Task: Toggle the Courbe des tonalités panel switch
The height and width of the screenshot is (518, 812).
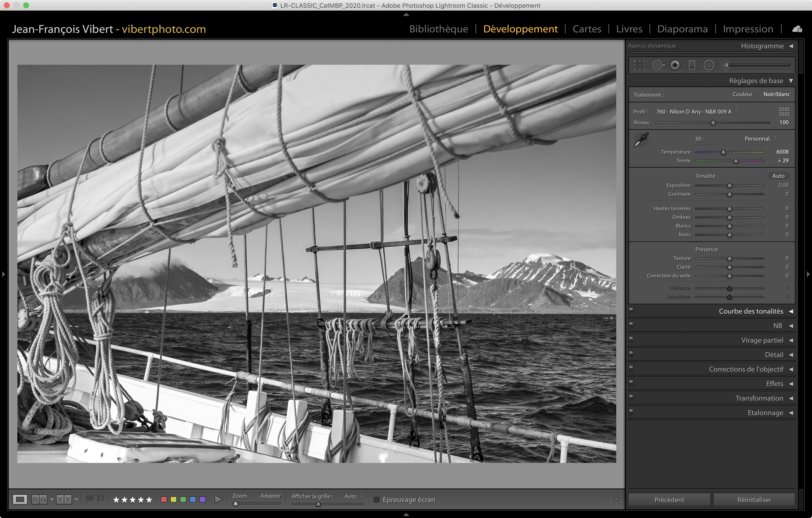Action: (x=631, y=310)
